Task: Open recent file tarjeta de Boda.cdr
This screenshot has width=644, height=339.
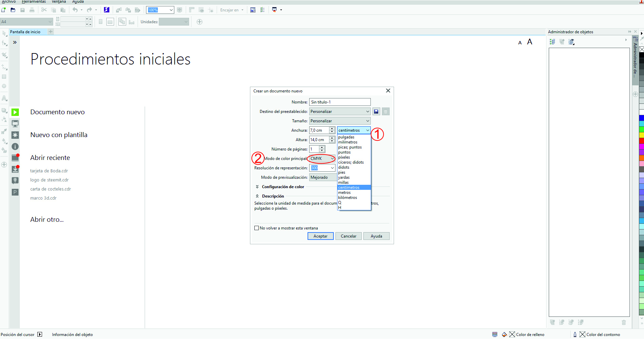Action: (49, 171)
